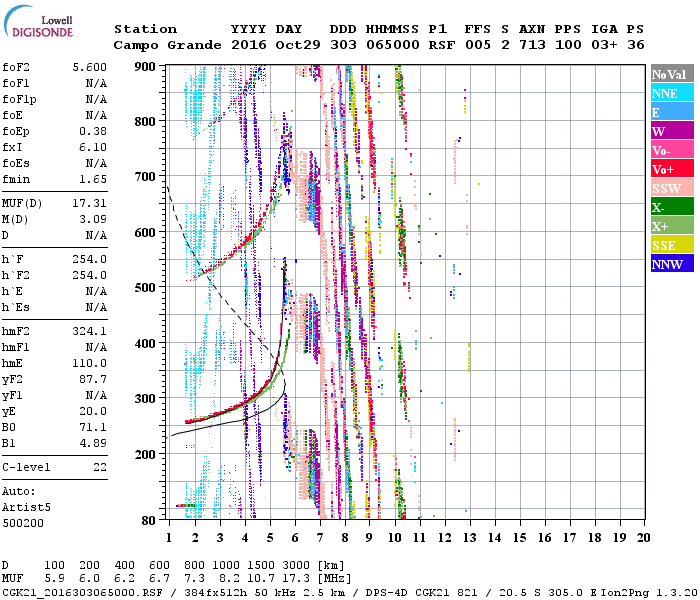Image resolution: width=700 pixels, height=600 pixels.
Task: Click the year 2016 in header
Action: (x=249, y=45)
